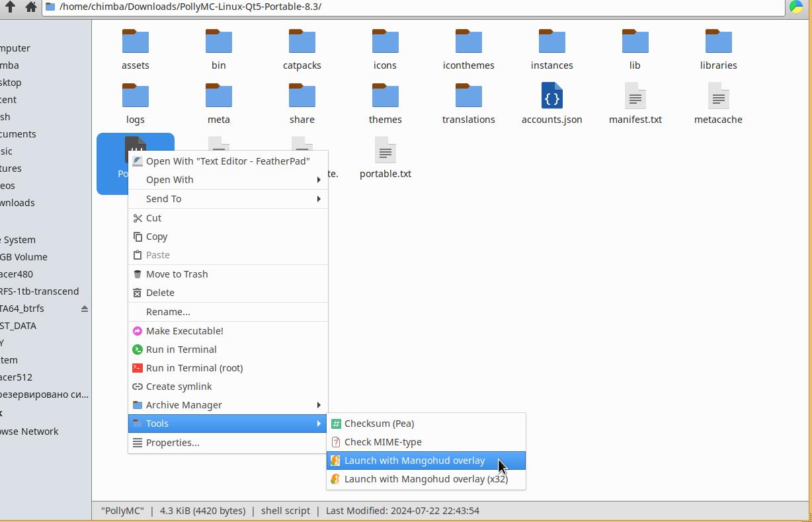Open the bin folder
Viewport: 812px width, 522px height.
219,50
